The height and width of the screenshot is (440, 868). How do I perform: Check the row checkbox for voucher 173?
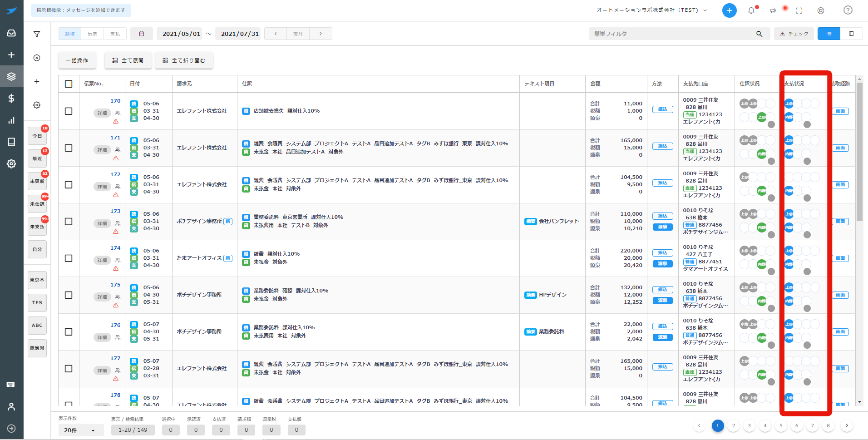click(69, 222)
